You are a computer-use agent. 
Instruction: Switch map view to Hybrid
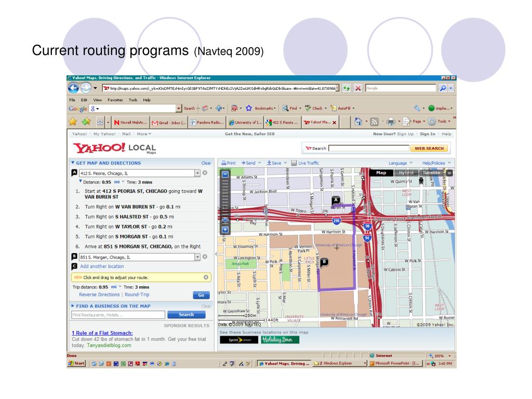click(406, 172)
